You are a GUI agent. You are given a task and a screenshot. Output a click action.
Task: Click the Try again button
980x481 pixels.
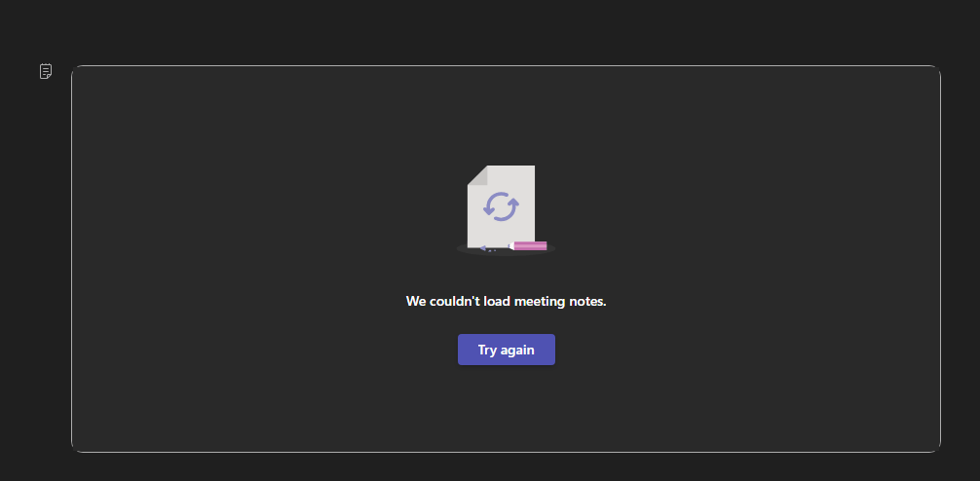(507, 350)
